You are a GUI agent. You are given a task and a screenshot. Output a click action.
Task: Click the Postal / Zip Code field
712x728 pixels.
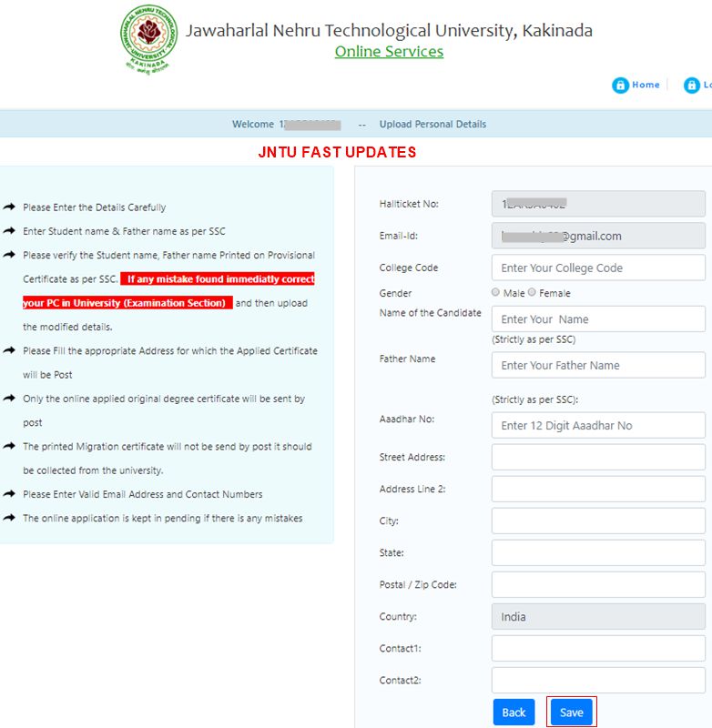pyautogui.click(x=598, y=584)
